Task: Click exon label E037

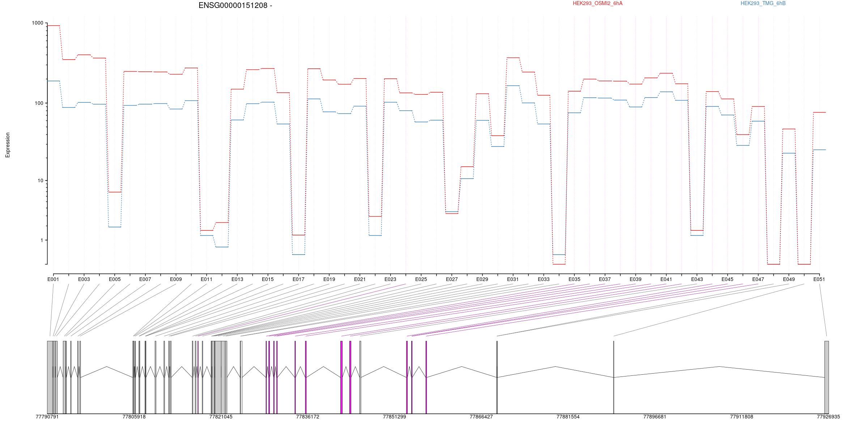Action: pyautogui.click(x=605, y=279)
